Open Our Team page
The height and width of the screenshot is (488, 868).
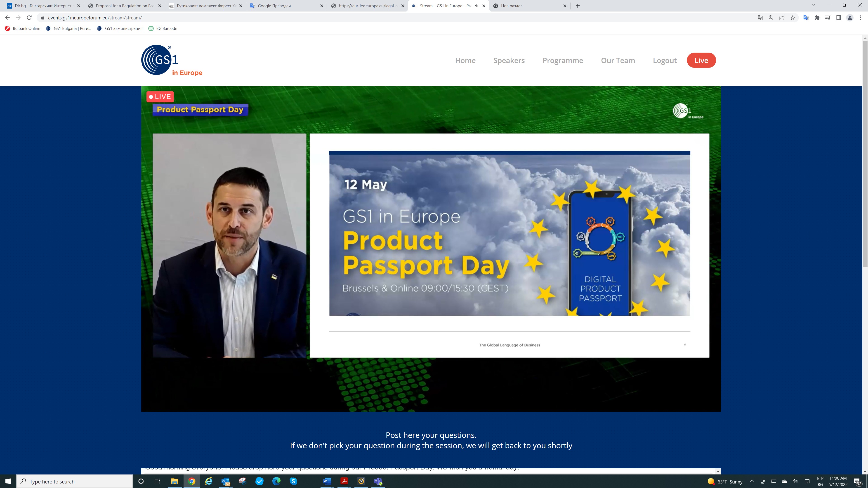(x=618, y=60)
